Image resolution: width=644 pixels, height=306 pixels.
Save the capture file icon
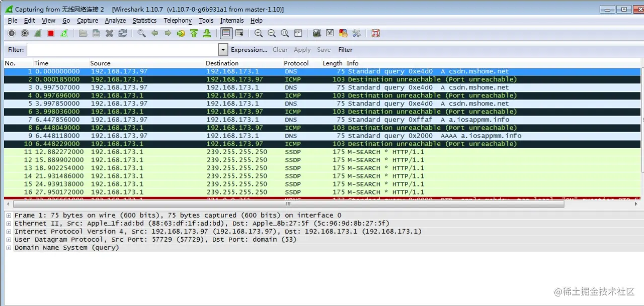96,33
